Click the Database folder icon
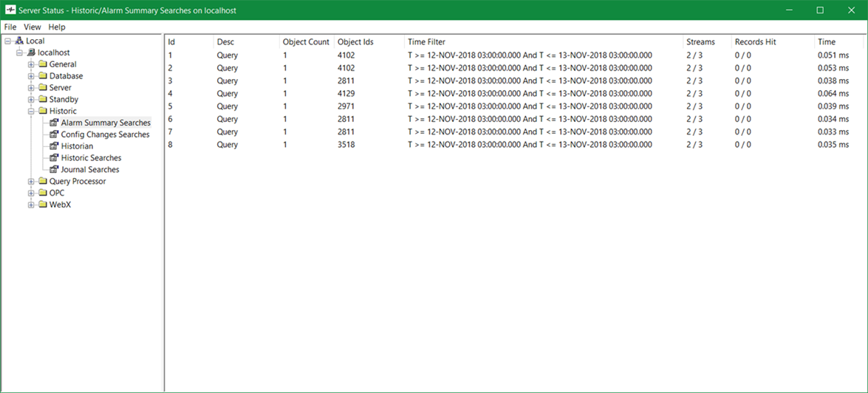The width and height of the screenshot is (868, 393). (x=42, y=76)
